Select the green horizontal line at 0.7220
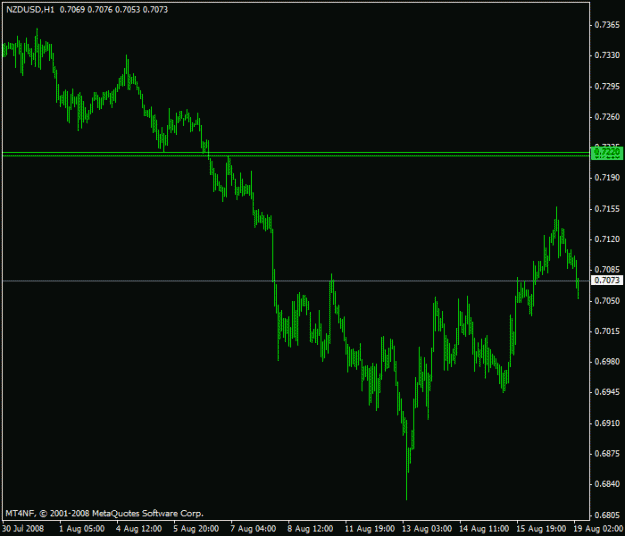The image size is (625, 536). click(x=295, y=154)
